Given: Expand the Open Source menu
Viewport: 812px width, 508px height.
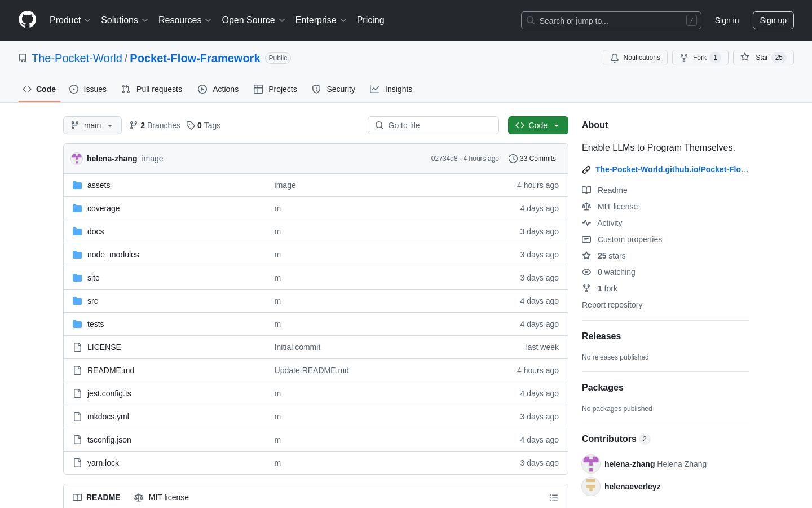Looking at the screenshot, I should 254,20.
